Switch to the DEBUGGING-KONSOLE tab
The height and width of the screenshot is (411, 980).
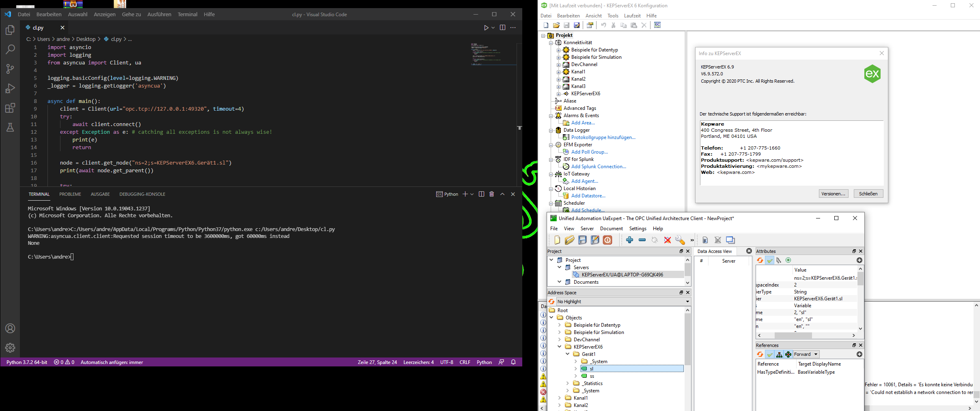tap(142, 194)
